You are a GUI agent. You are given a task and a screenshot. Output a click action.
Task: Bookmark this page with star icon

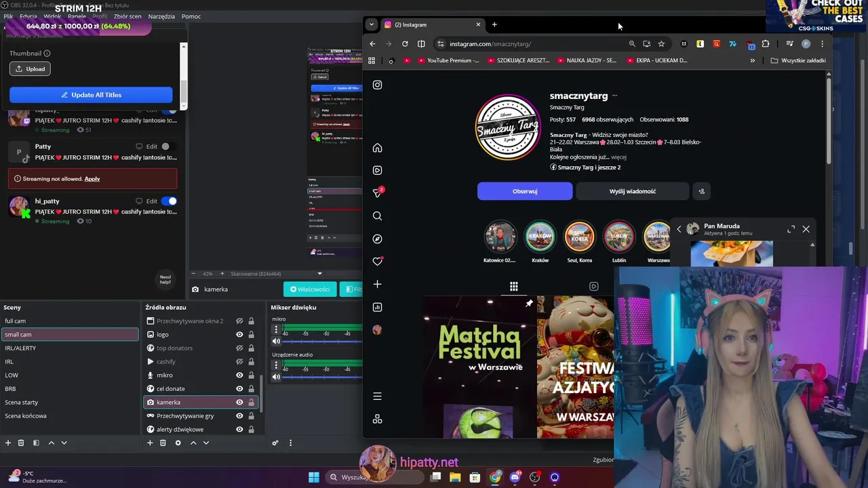(661, 43)
